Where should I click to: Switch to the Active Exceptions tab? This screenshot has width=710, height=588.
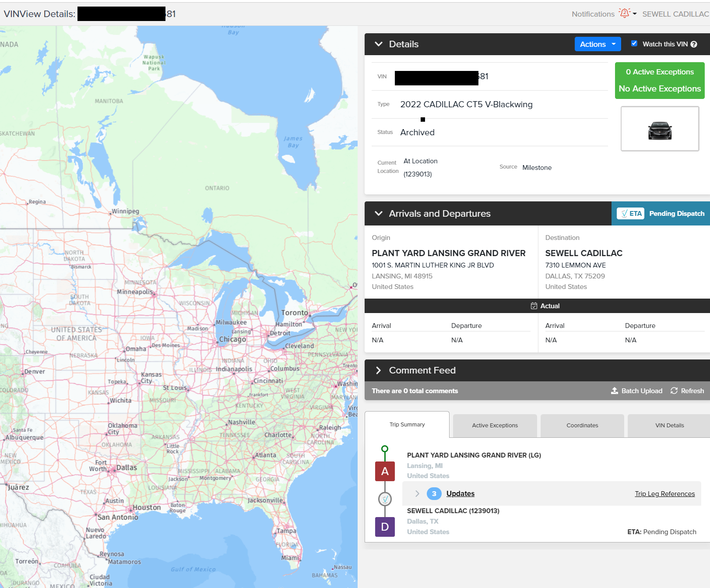point(495,425)
